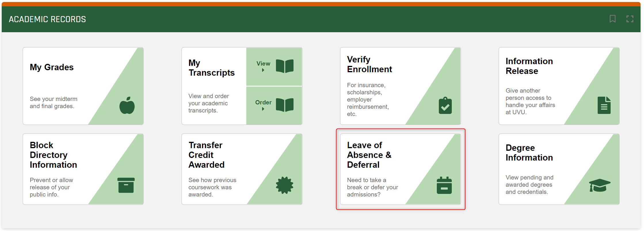Open Transfer Credit Awarded heading
Image resolution: width=644 pixels, height=231 pixels.
tap(206, 155)
